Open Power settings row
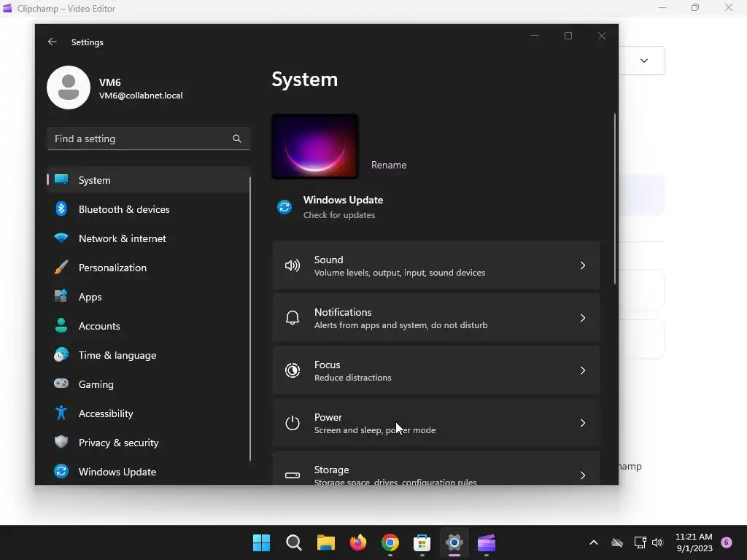This screenshot has width=747, height=560. [x=436, y=423]
